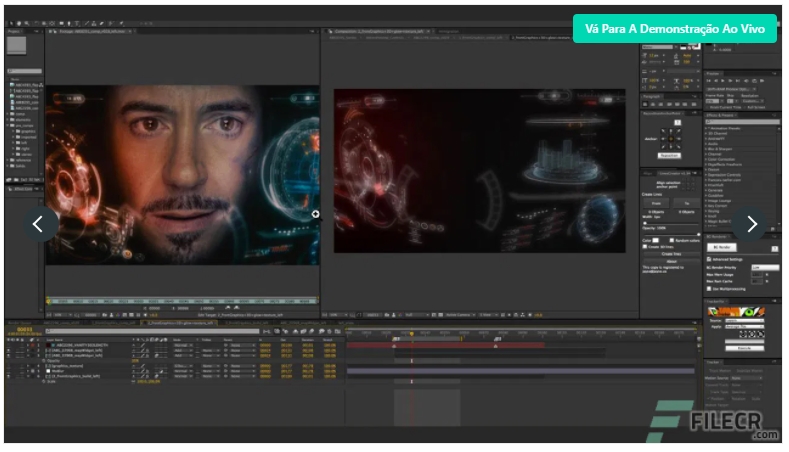789x452 pixels.
Task: Expand the Solids folder
Action: [8, 166]
